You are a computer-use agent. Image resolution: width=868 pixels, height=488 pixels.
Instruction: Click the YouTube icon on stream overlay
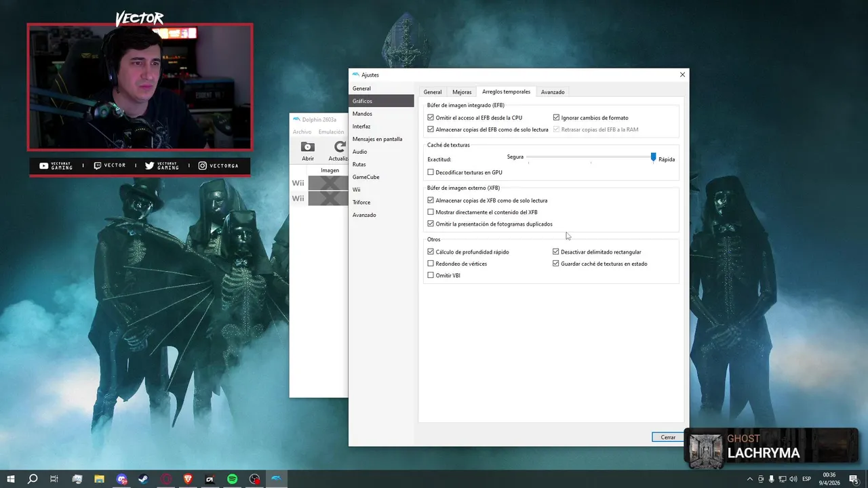click(x=44, y=165)
